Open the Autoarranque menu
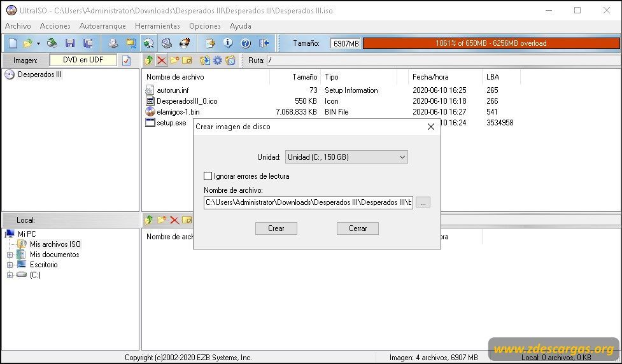The width and height of the screenshot is (622, 364). [102, 26]
